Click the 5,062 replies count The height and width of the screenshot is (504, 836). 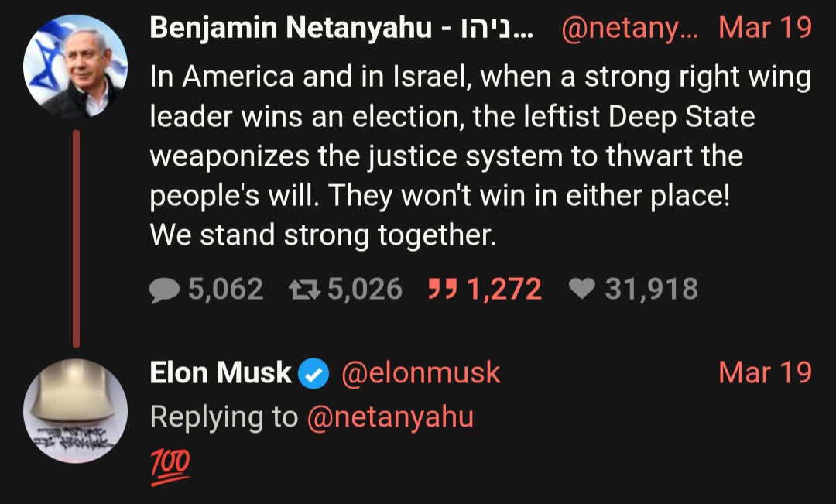click(225, 290)
